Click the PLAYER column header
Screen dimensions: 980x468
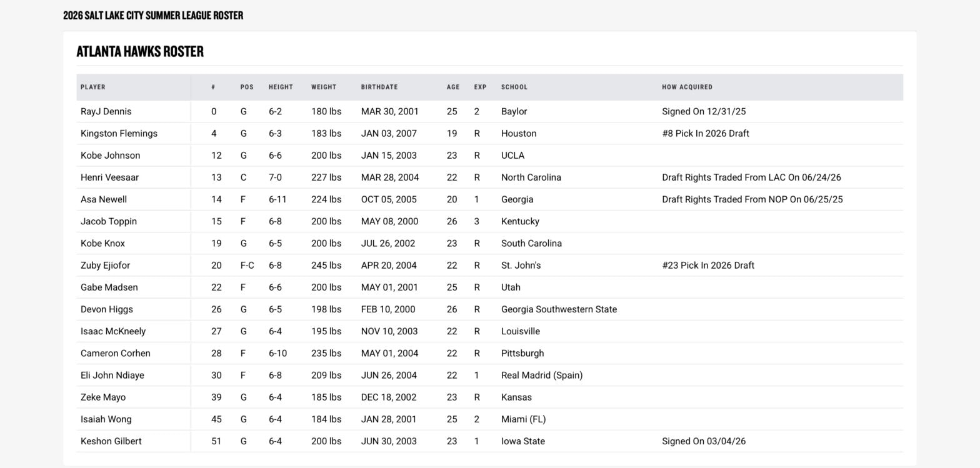pyautogui.click(x=92, y=87)
